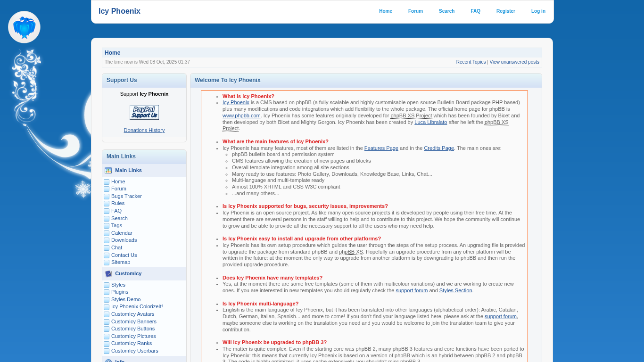Open Forum from the sidebar list
Viewport: 644px width, 362px height.
(x=119, y=189)
